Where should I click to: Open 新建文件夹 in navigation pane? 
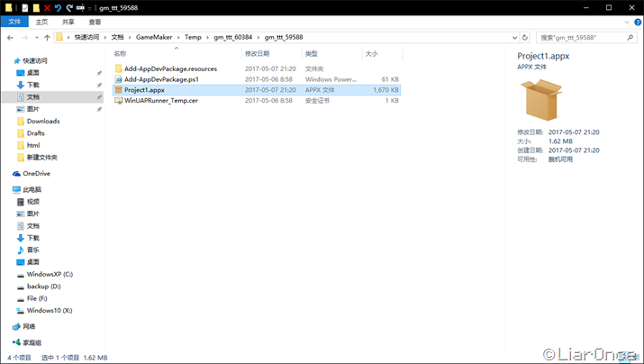click(42, 158)
